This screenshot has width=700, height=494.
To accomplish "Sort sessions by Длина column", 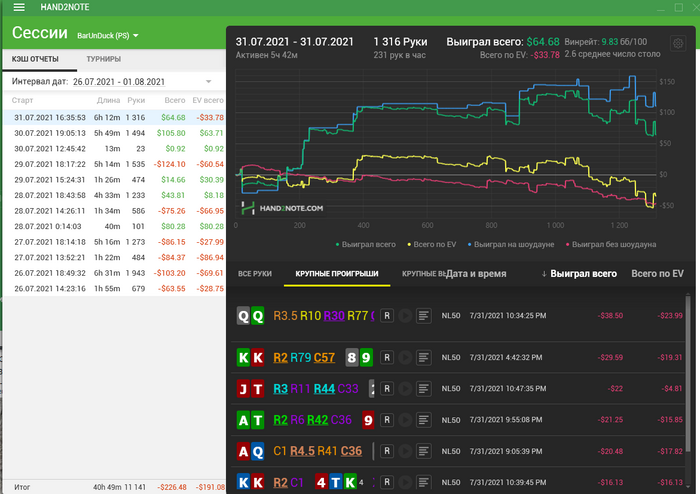I will click(108, 100).
